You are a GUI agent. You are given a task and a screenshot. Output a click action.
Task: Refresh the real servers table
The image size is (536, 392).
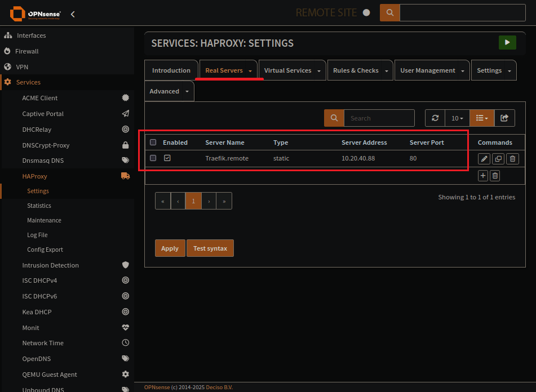[435, 118]
